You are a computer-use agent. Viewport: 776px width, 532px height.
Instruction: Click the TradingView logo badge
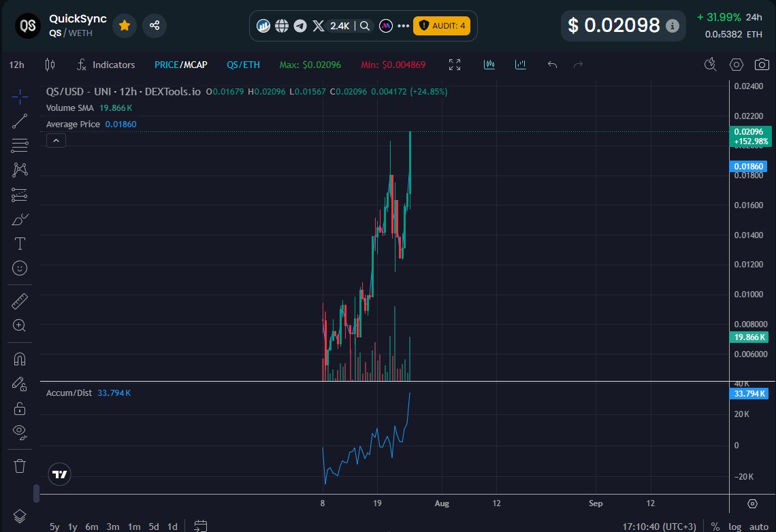[59, 475]
